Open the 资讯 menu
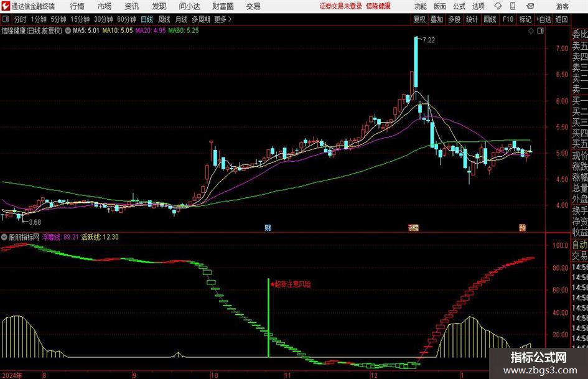588x379 pixels. (x=132, y=6)
